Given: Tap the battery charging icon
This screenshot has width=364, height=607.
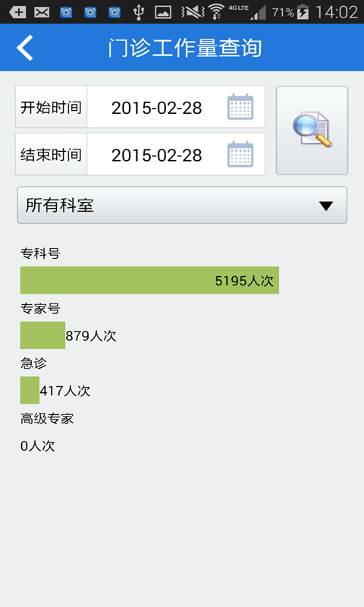Looking at the screenshot, I should tap(303, 12).
